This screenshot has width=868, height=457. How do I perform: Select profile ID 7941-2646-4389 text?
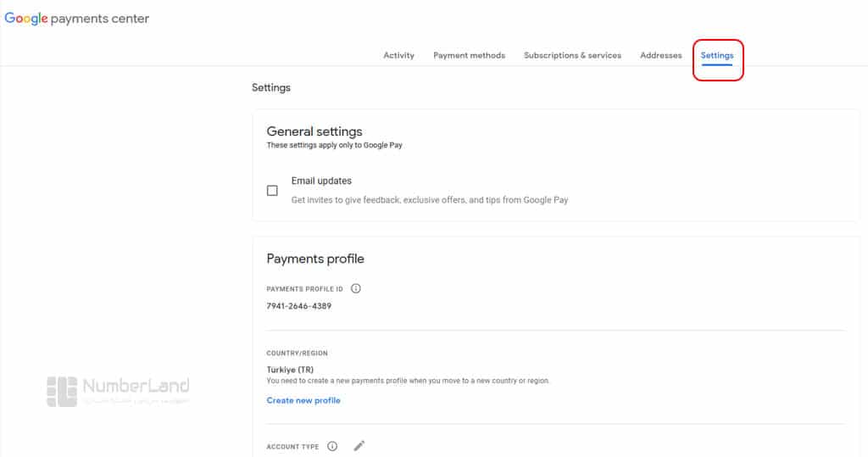299,306
